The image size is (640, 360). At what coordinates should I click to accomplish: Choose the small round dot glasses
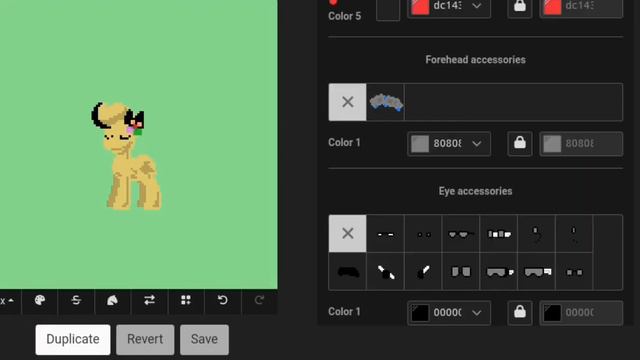[x=423, y=234]
